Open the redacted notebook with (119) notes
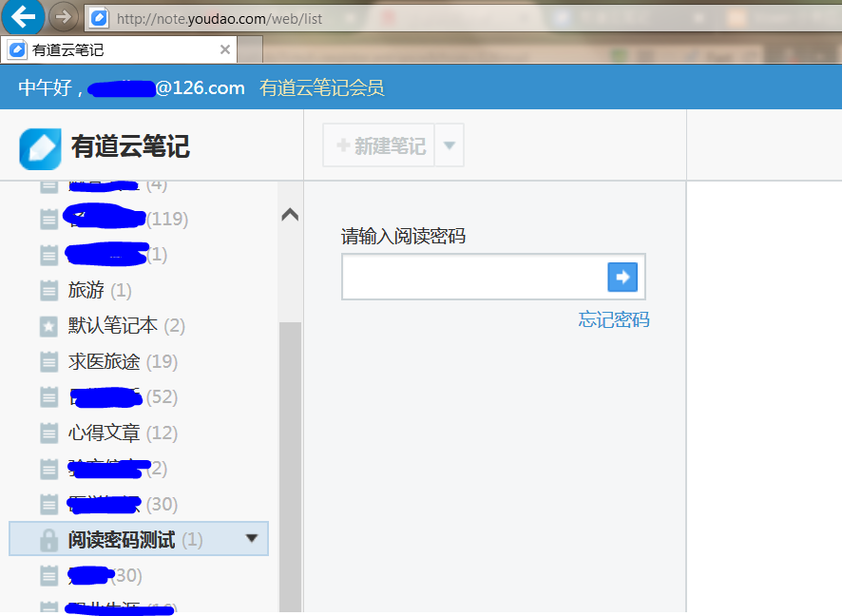 click(126, 218)
